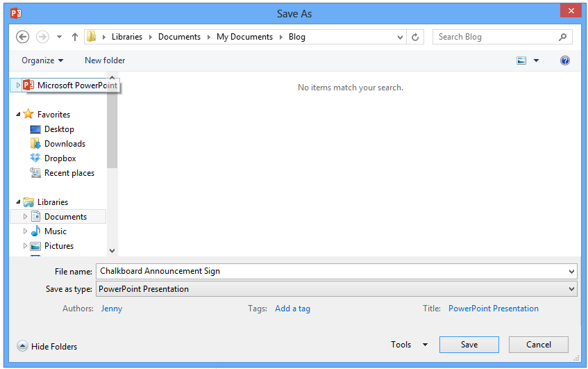588x369 pixels.
Task: Click navigation pane scroll up arrow
Action: tap(112, 78)
